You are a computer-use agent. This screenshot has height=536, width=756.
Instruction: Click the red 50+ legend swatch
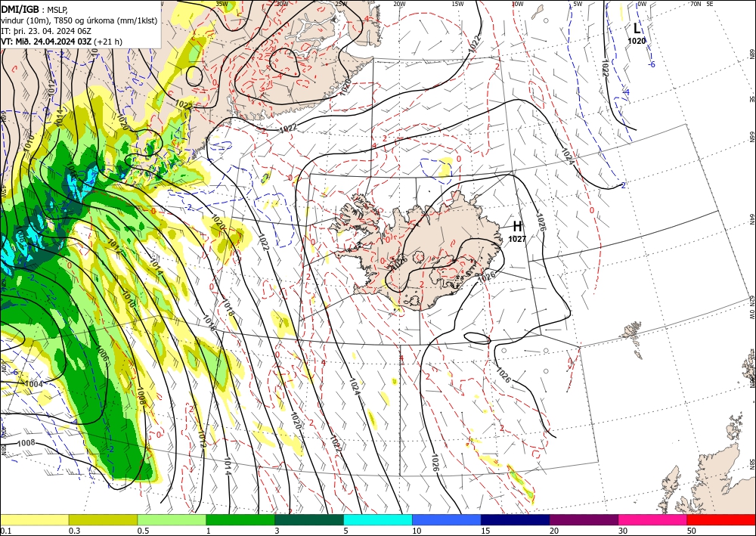721,519
